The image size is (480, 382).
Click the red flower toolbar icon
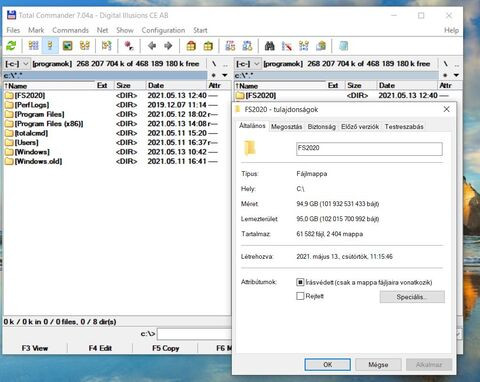129,46
